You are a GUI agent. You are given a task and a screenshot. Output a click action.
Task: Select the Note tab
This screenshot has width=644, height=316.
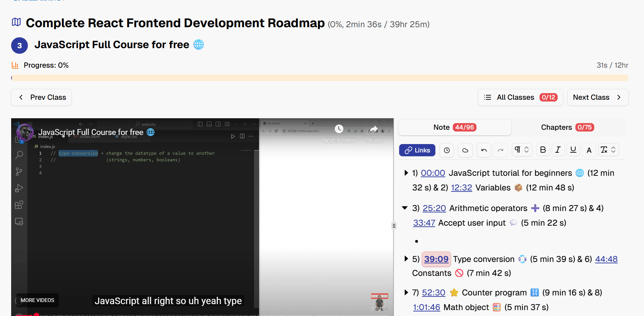click(x=455, y=127)
